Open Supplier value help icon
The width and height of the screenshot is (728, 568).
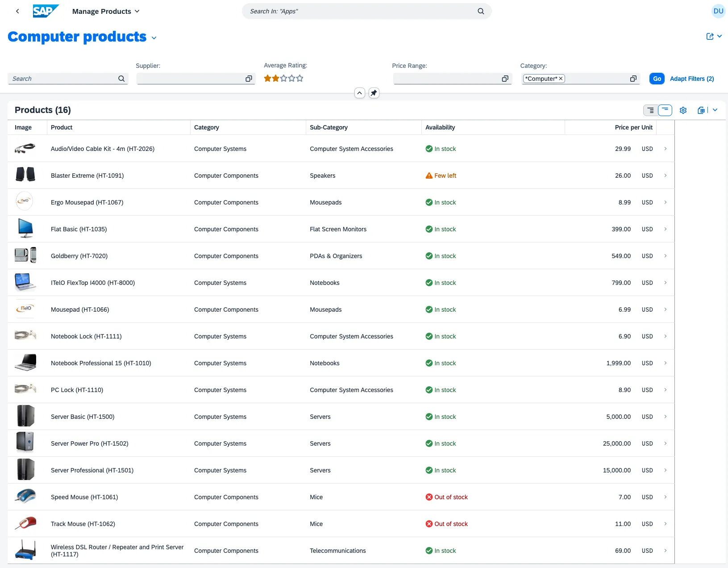pyautogui.click(x=249, y=79)
